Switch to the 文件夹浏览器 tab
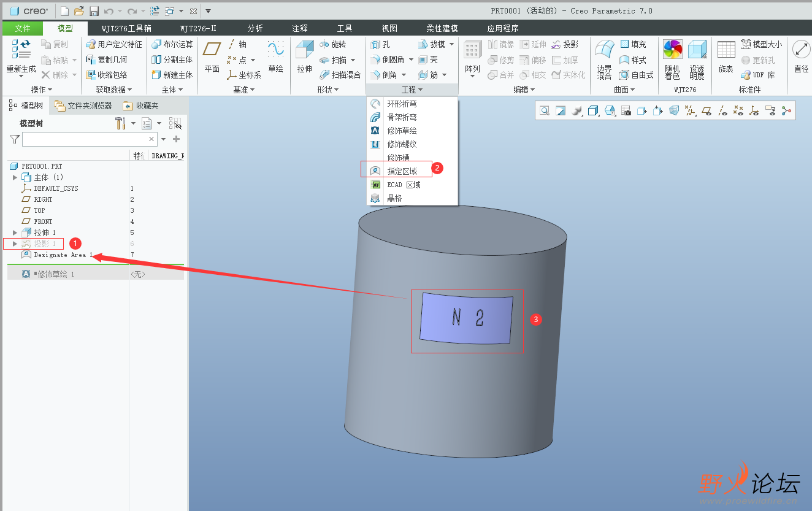Viewport: 812px width, 511px height. click(83, 106)
